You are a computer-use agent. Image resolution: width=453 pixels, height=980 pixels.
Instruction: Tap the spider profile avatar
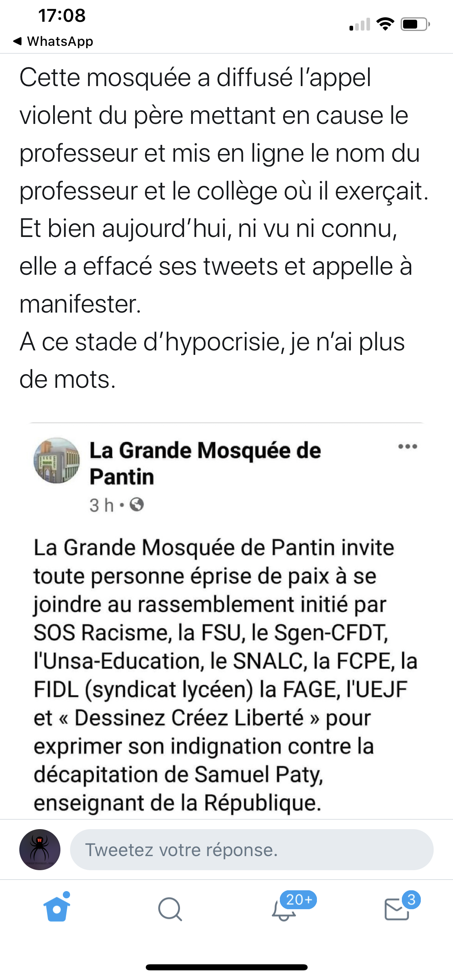40,850
